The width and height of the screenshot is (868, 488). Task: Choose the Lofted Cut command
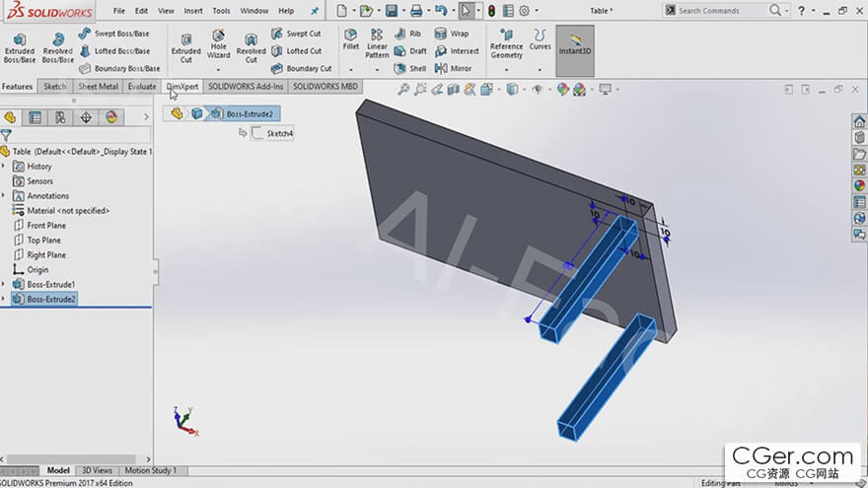pos(296,51)
